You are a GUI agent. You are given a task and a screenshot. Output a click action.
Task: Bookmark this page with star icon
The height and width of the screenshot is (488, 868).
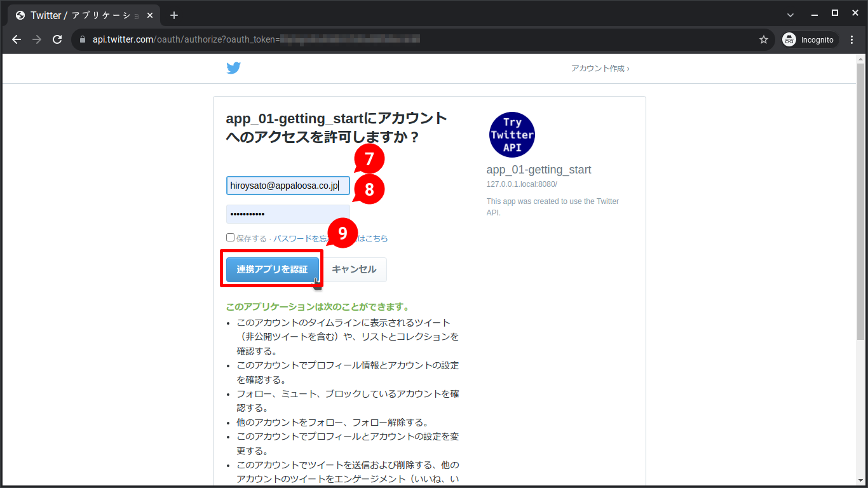[763, 39]
